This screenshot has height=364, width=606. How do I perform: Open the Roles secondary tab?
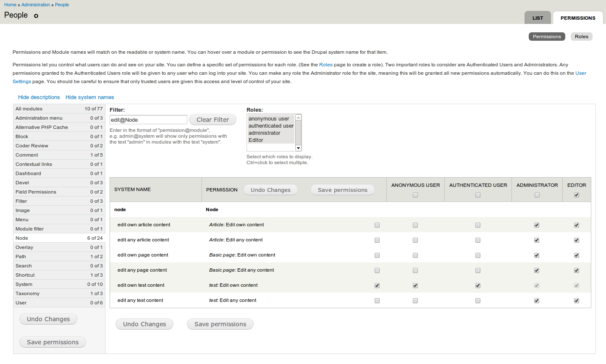click(x=582, y=37)
